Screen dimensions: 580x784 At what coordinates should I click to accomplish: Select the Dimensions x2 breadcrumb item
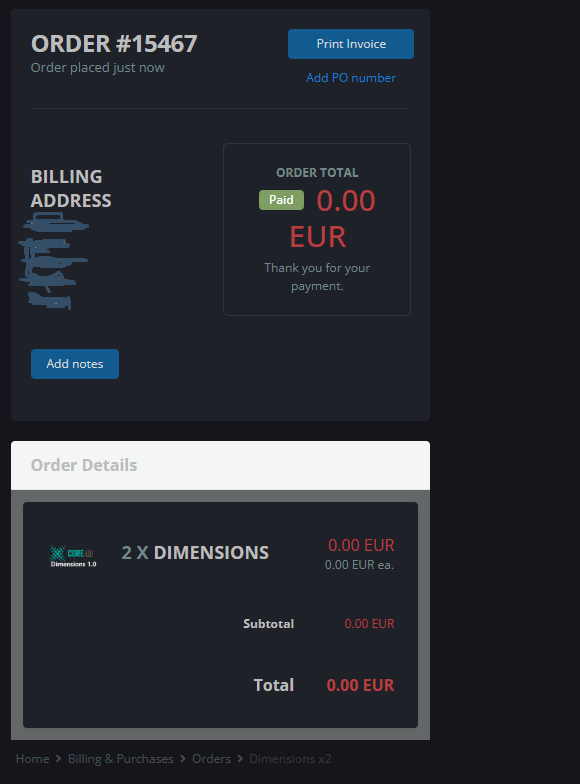tap(290, 758)
